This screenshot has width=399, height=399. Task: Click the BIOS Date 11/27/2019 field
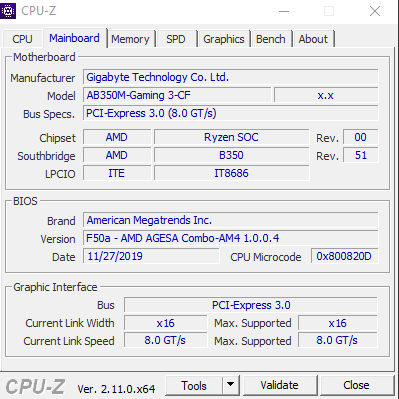[151, 256]
